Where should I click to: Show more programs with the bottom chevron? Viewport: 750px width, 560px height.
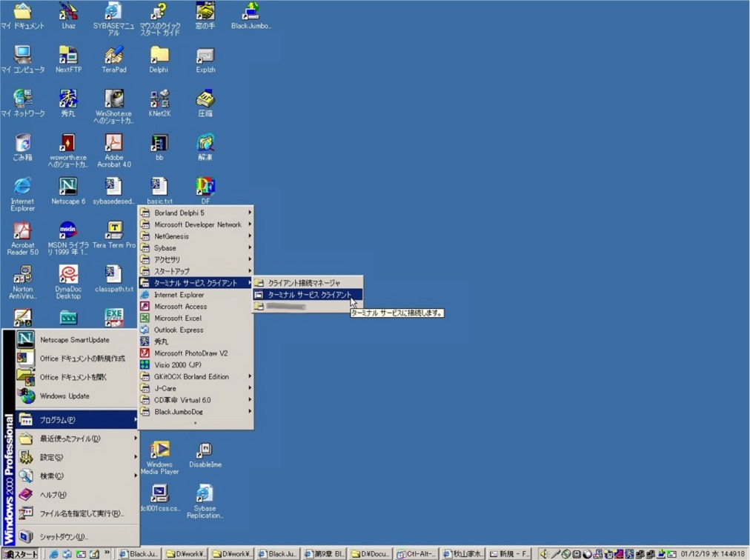click(x=196, y=423)
